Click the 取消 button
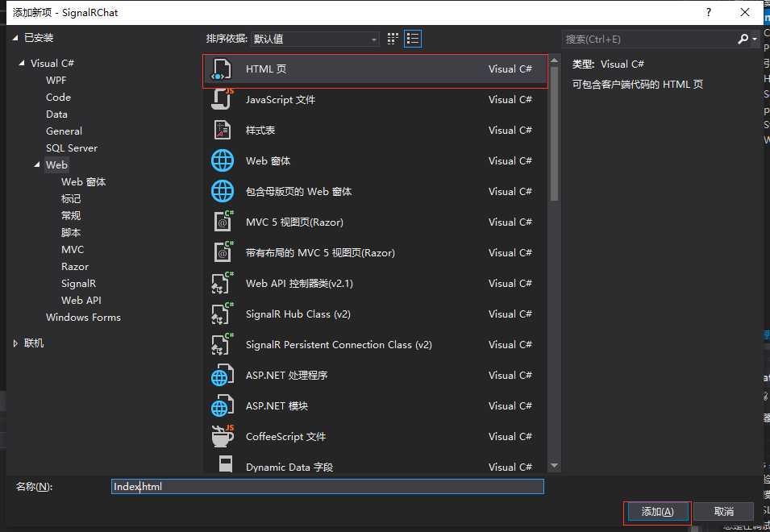 click(x=723, y=512)
